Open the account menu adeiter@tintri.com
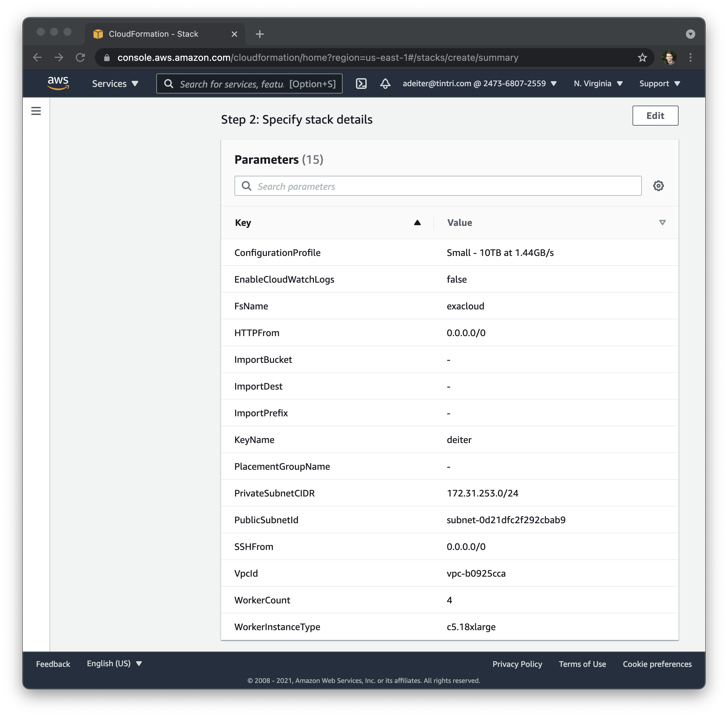 (479, 84)
